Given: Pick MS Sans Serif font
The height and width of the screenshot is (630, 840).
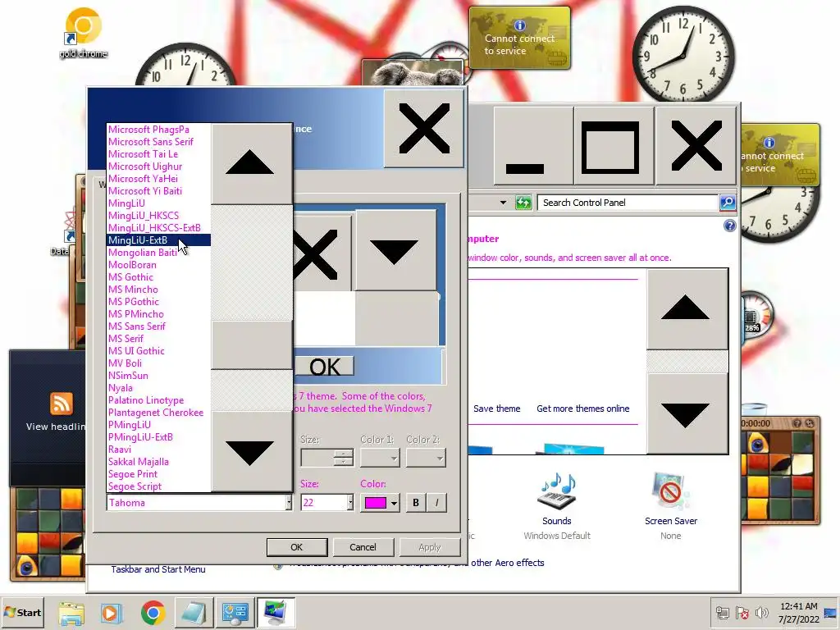Looking at the screenshot, I should [158, 326].
